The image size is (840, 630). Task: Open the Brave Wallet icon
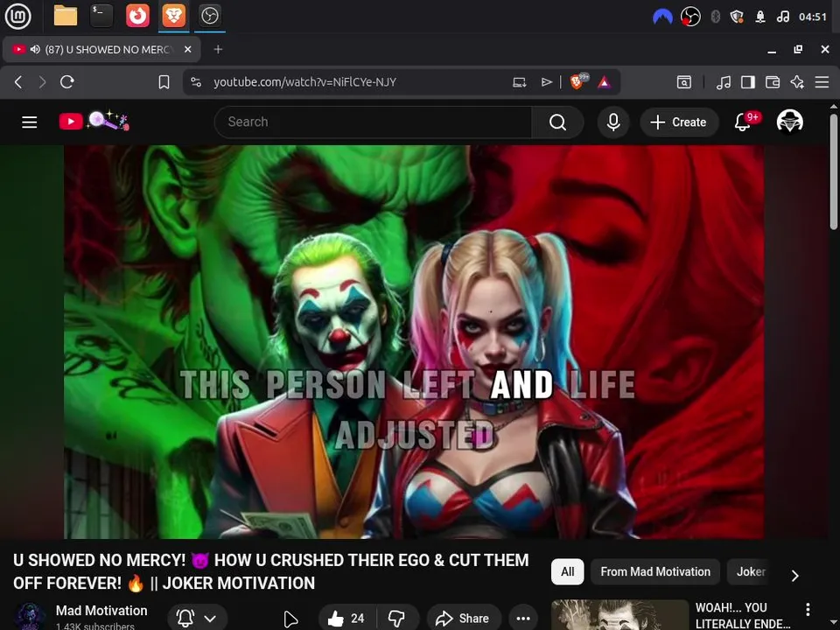coord(773,82)
